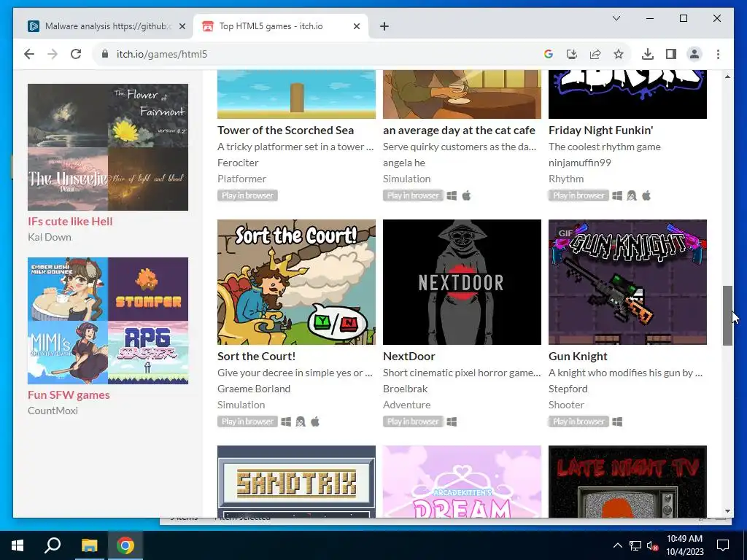View site info via address bar lock icon

click(105, 54)
